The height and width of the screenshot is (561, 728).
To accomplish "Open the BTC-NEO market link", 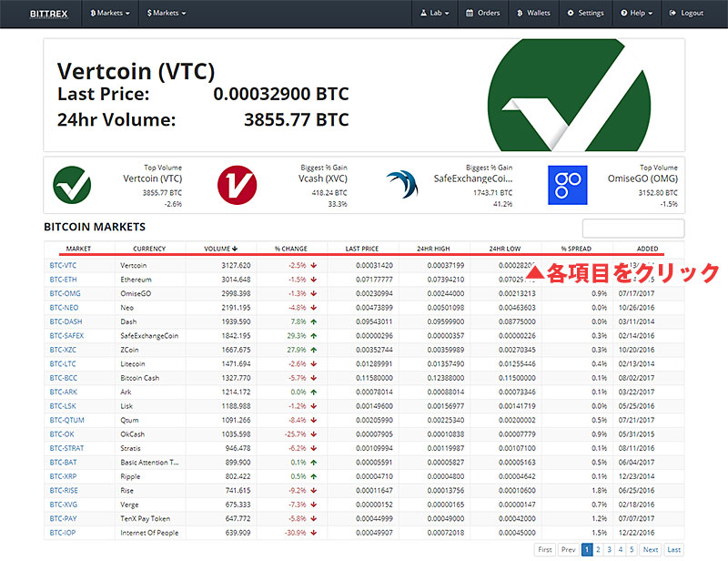I will tap(64, 308).
